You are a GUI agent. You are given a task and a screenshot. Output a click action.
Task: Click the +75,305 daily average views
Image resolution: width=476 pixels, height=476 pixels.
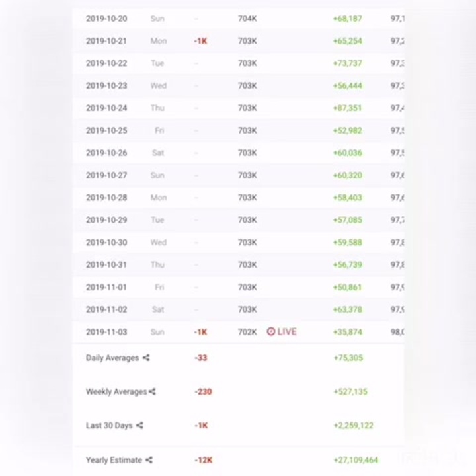click(348, 358)
